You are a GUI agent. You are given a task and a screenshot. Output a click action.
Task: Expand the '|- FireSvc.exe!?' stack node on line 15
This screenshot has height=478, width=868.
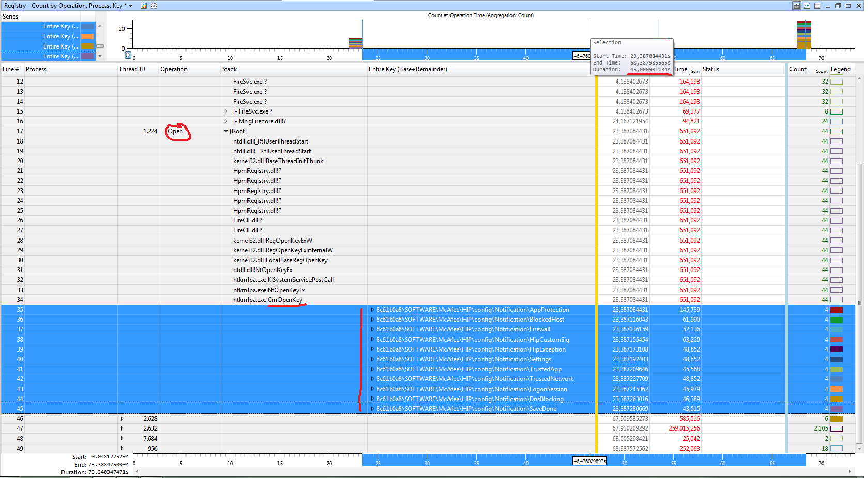coord(226,111)
